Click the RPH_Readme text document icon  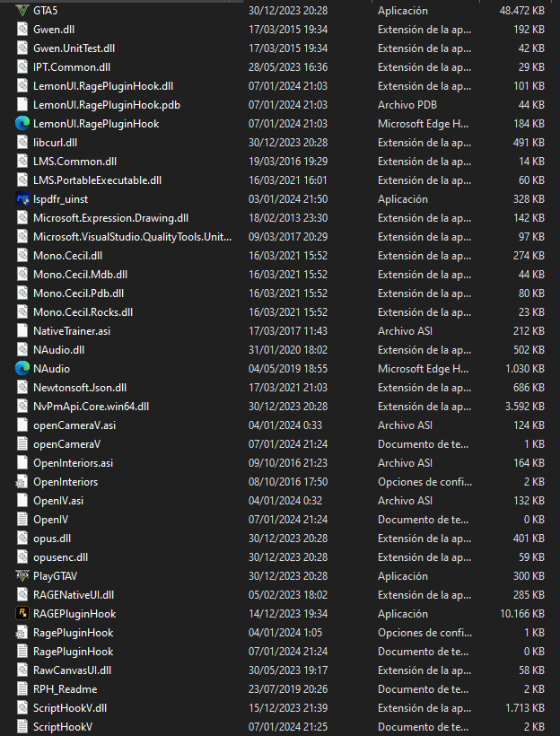coord(22,689)
